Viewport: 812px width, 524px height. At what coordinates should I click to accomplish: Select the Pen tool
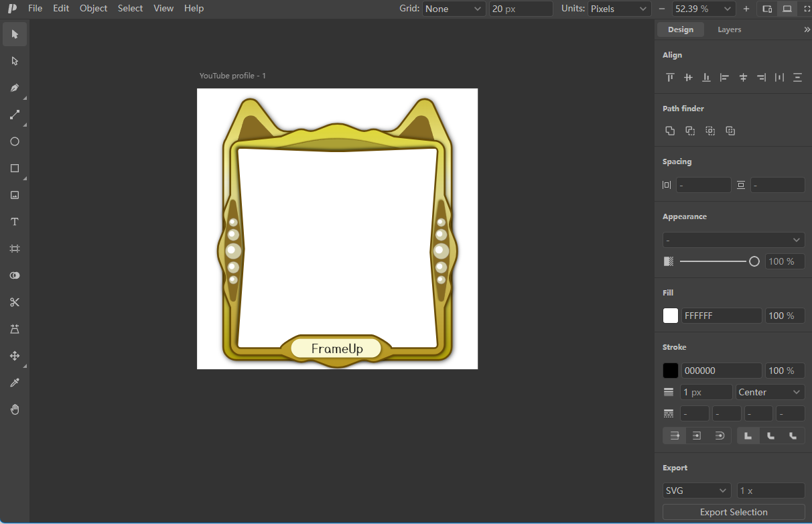coord(15,88)
